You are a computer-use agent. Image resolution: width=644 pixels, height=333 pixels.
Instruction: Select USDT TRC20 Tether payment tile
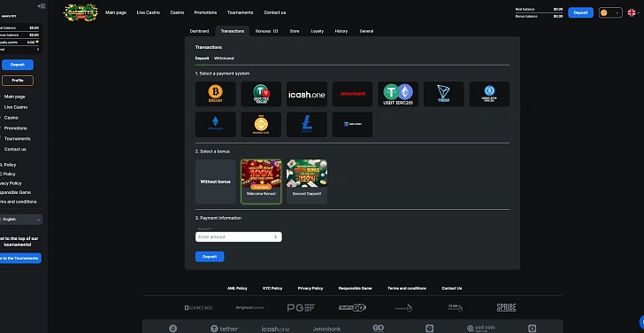[x=261, y=94]
